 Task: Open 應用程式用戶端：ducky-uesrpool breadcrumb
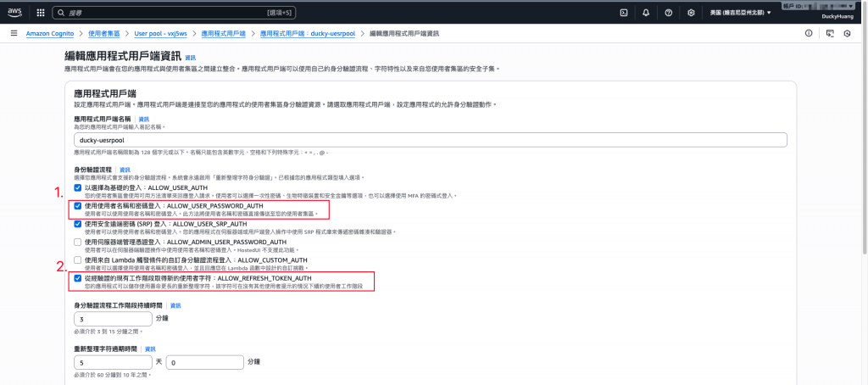[307, 33]
